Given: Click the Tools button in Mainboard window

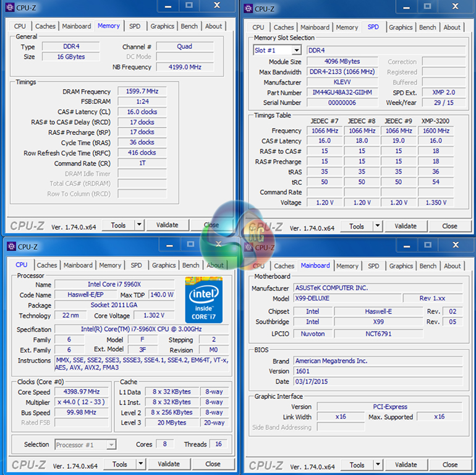Looking at the screenshot, I should 357,464.
